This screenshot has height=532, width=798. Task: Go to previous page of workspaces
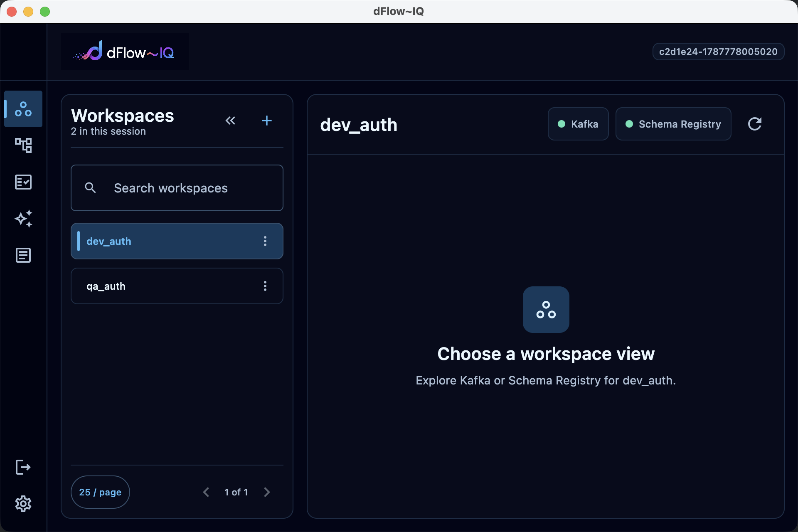click(x=206, y=492)
